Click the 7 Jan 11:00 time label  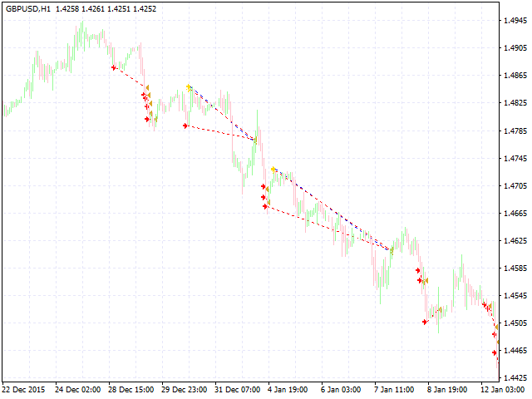[394, 389]
